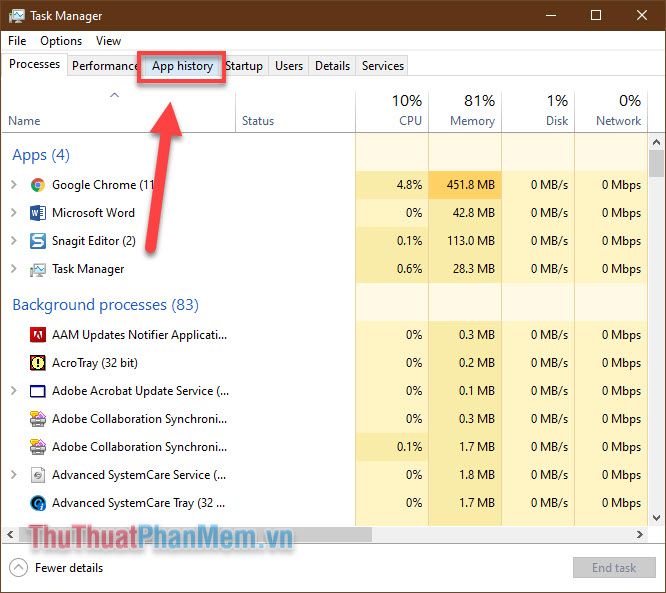This screenshot has width=666, height=593.
Task: Click the Snagit Editor app icon
Action: 38,241
